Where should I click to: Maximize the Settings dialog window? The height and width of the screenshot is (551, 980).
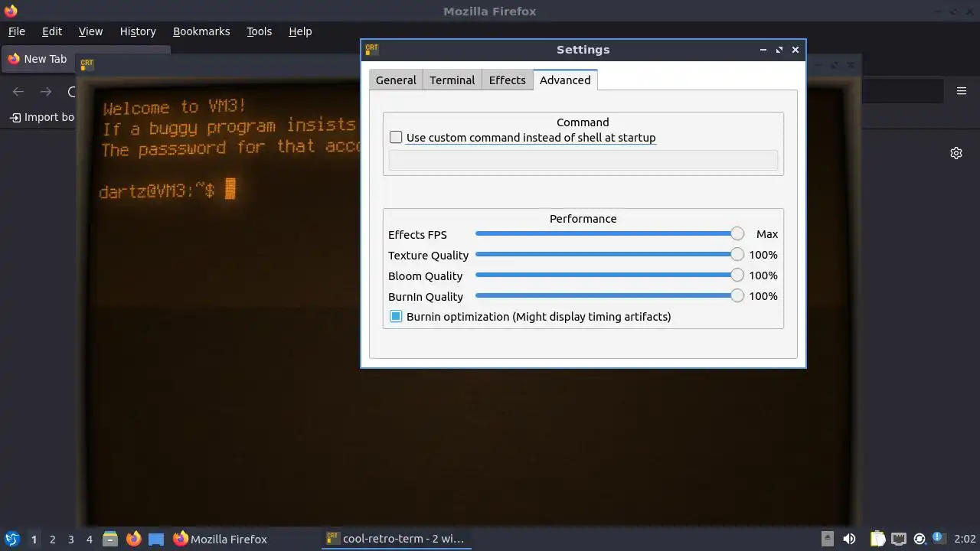click(779, 50)
